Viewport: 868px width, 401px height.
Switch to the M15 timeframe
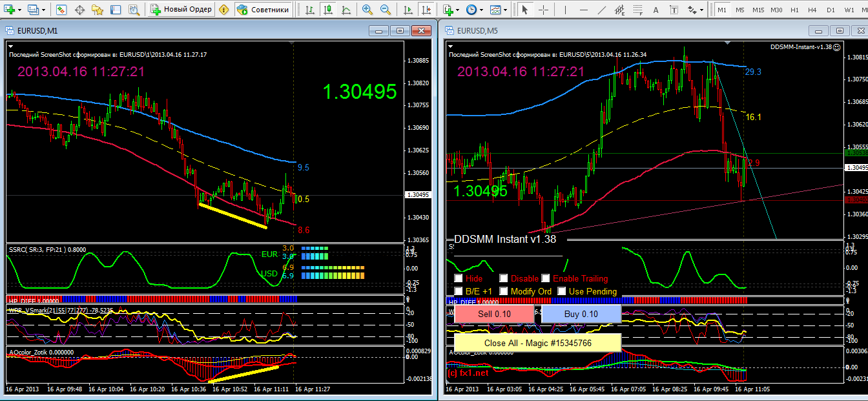[758, 10]
